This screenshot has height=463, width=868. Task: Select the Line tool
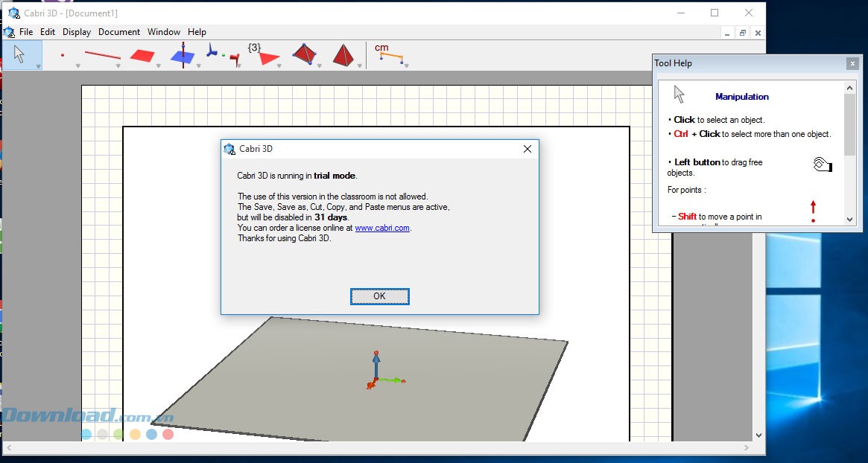point(102,54)
